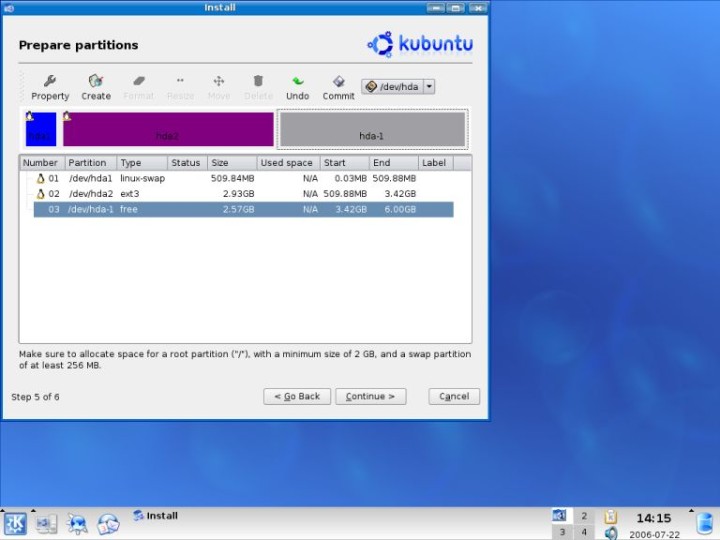Screen dimensions: 720x540
Task: Launch the Kontact panel icon
Action: pyautogui.click(x=108, y=523)
